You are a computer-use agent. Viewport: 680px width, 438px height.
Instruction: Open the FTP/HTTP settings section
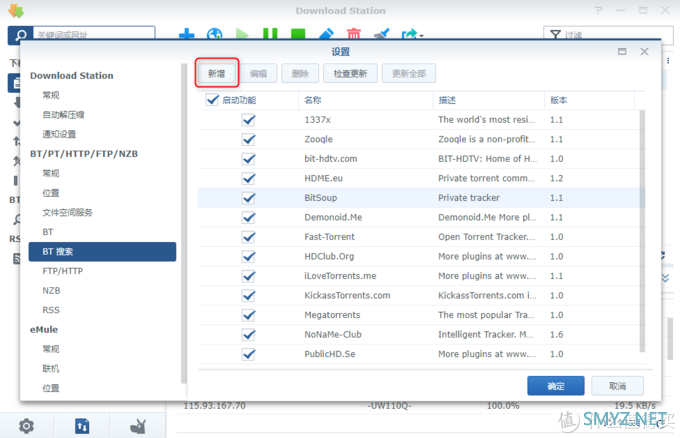click(x=62, y=271)
